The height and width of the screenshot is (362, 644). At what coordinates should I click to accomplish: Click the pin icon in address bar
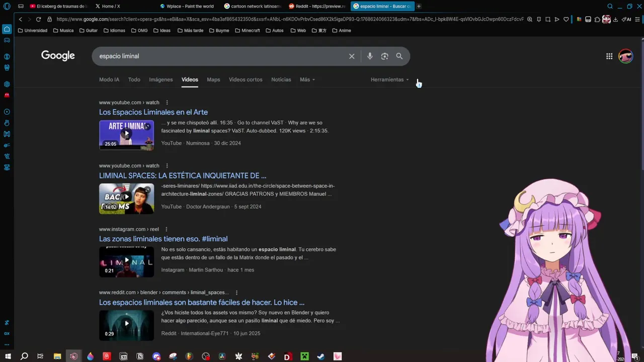click(539, 19)
